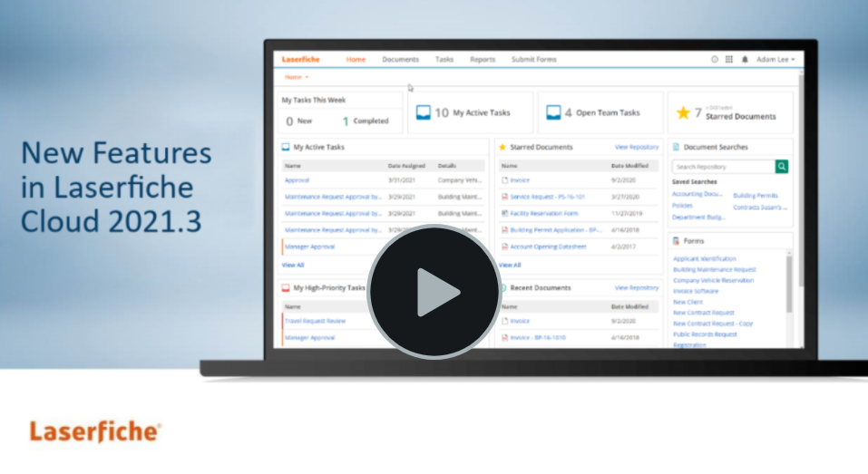
Task: Click the My Active Tasks tile icon
Action: tap(423, 112)
